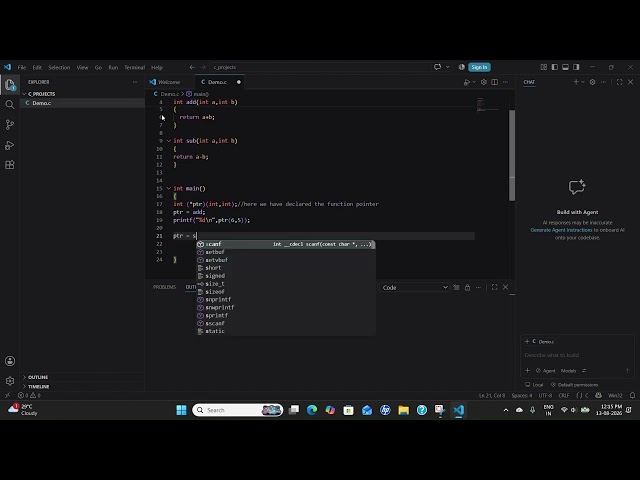Go forward using the title bar arrow
This screenshot has height=480, width=640.
click(x=203, y=67)
